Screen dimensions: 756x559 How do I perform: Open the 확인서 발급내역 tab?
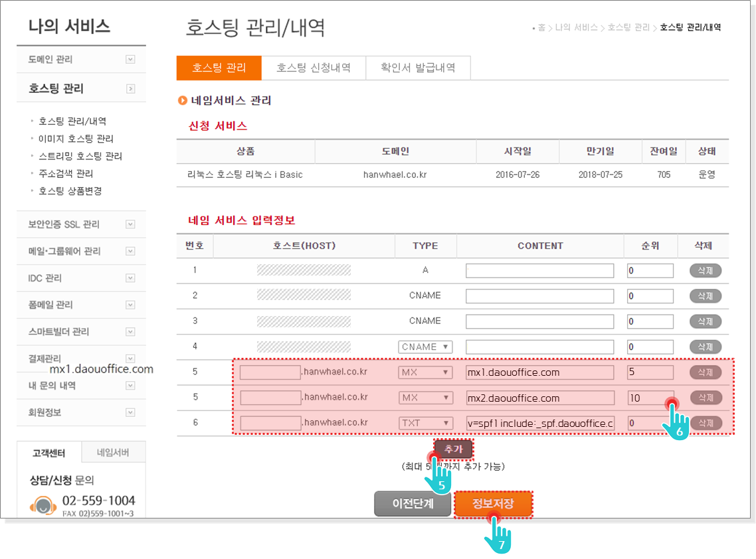click(x=418, y=68)
